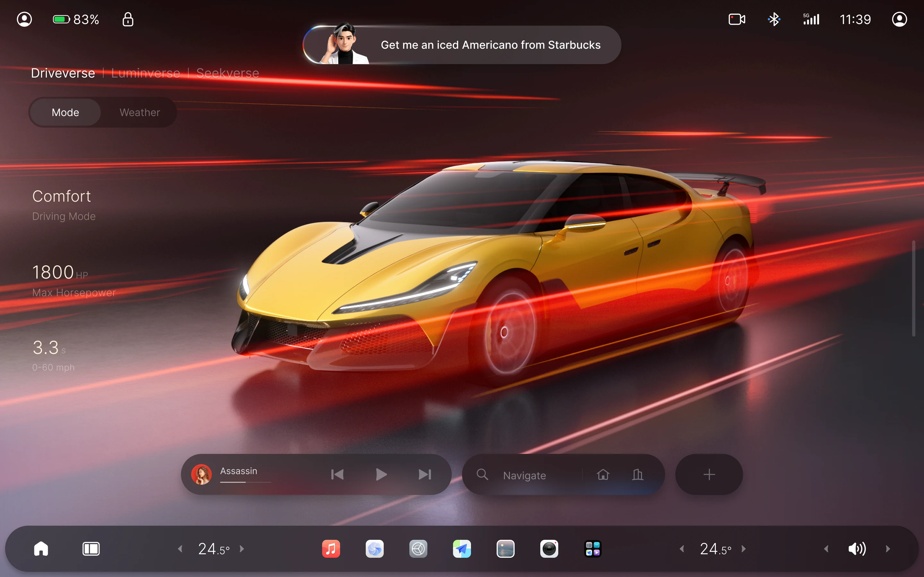Click the Bluetooth status icon
This screenshot has width=924, height=577.
774,19
